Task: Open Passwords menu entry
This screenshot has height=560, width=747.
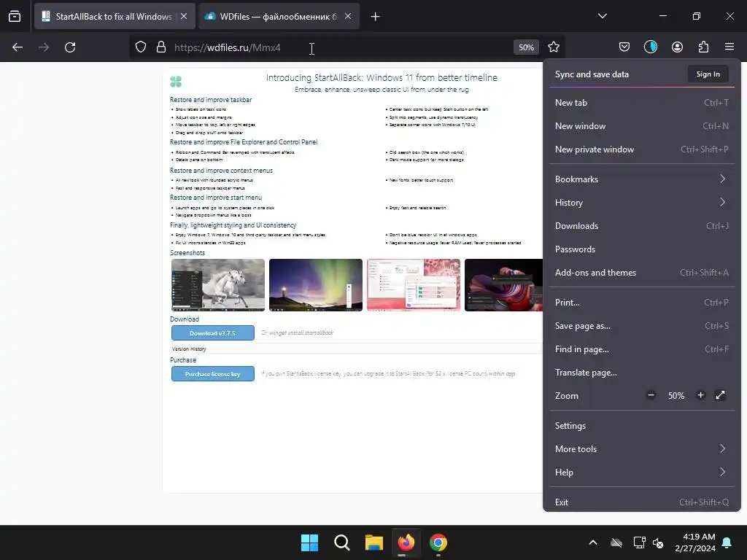Action: pos(642,249)
